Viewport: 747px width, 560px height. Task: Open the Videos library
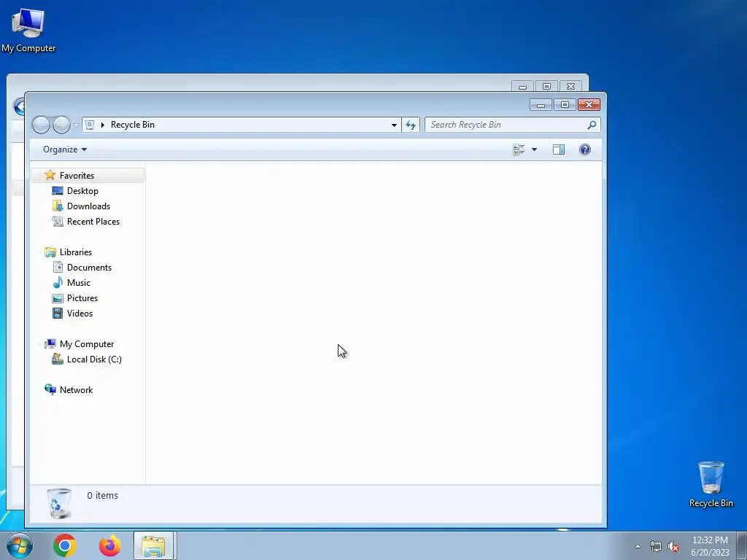(80, 314)
